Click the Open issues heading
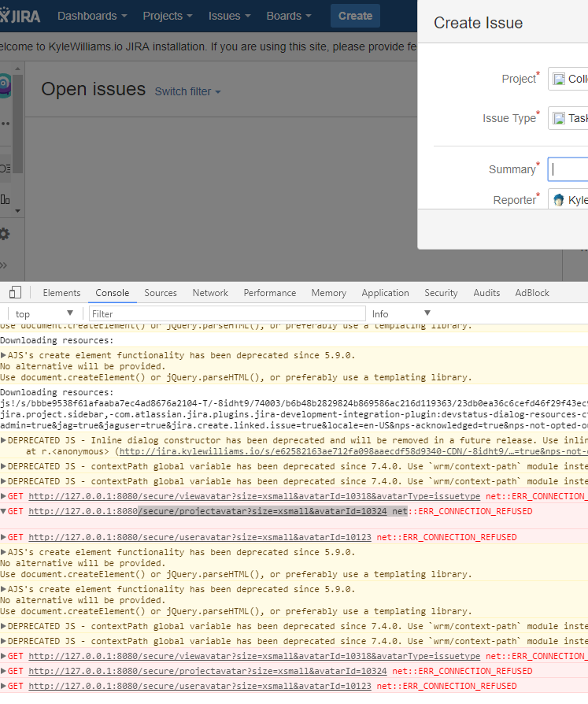Screen dimensions: 588x704 pos(94,89)
